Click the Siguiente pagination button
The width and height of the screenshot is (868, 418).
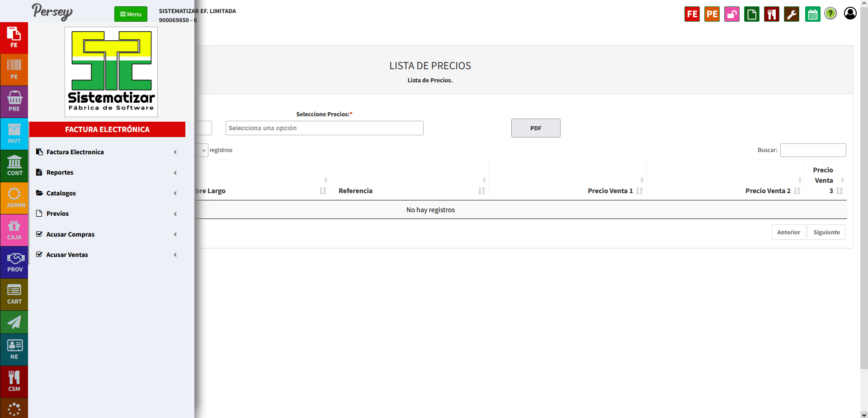pos(826,232)
